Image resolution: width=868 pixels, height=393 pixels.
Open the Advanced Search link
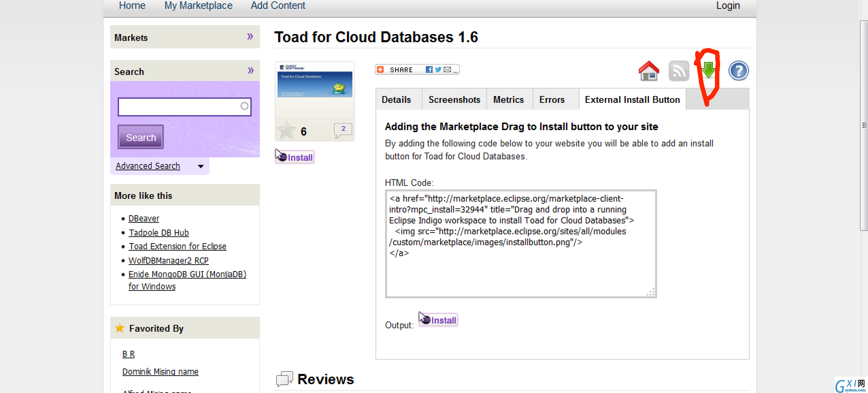point(148,166)
